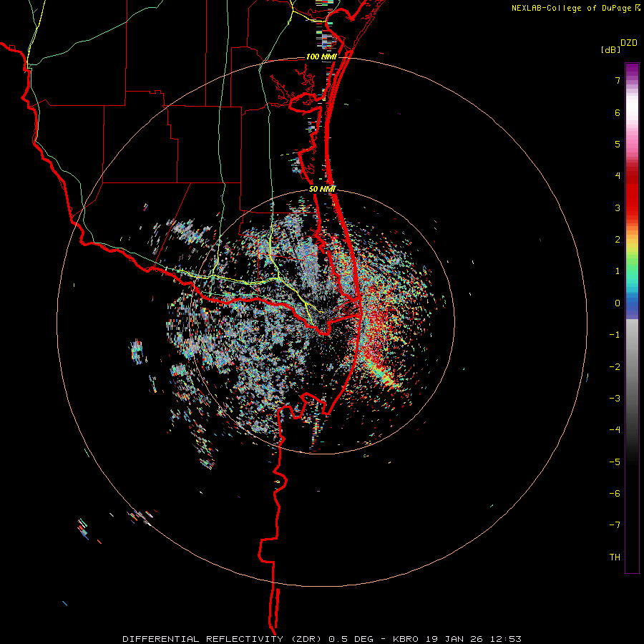Click the 100 NMI range ring label
The image size is (644, 644).
pyautogui.click(x=321, y=57)
